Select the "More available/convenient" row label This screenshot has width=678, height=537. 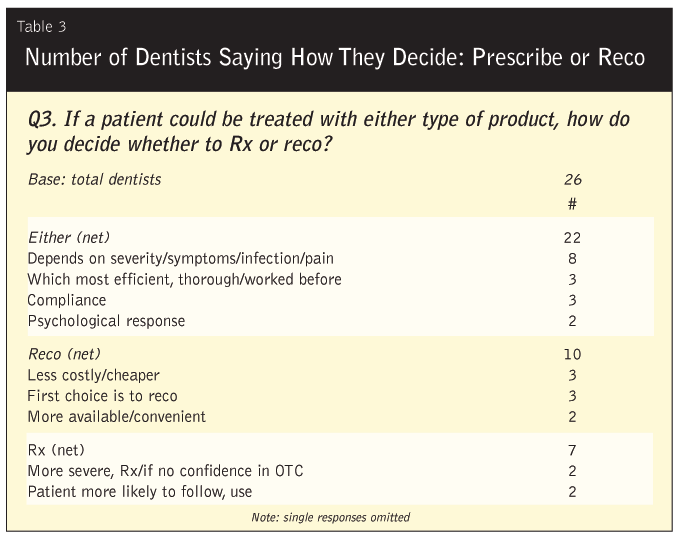click(x=117, y=416)
